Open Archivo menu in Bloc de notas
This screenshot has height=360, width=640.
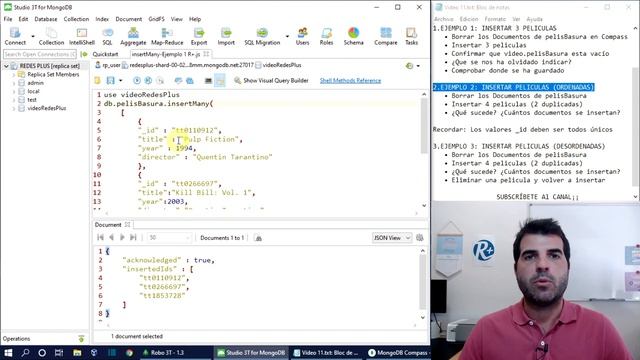tap(444, 19)
